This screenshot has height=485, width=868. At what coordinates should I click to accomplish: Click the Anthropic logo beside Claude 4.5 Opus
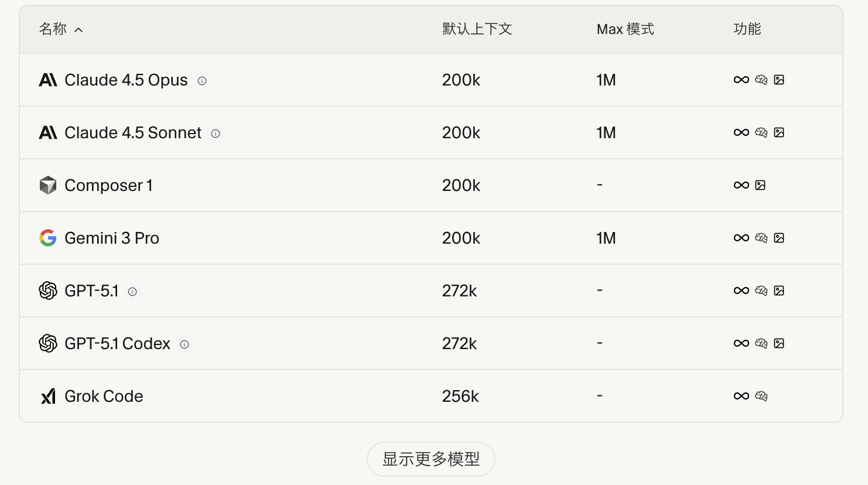(48, 80)
